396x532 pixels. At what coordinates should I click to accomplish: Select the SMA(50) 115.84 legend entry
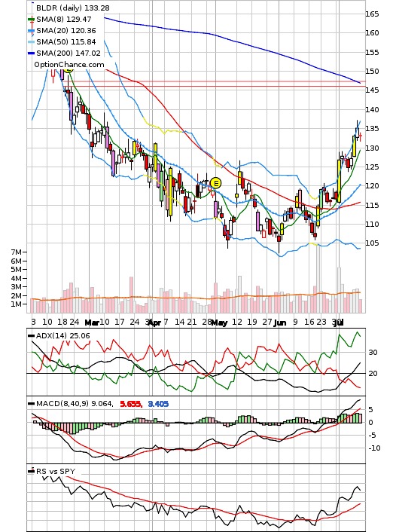coord(66,41)
